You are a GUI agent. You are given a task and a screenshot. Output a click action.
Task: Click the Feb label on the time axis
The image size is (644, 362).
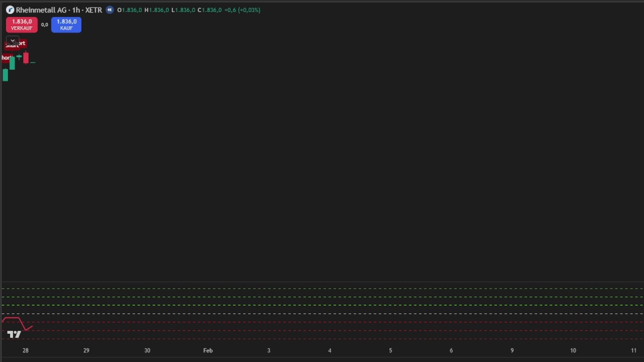pyautogui.click(x=208, y=350)
